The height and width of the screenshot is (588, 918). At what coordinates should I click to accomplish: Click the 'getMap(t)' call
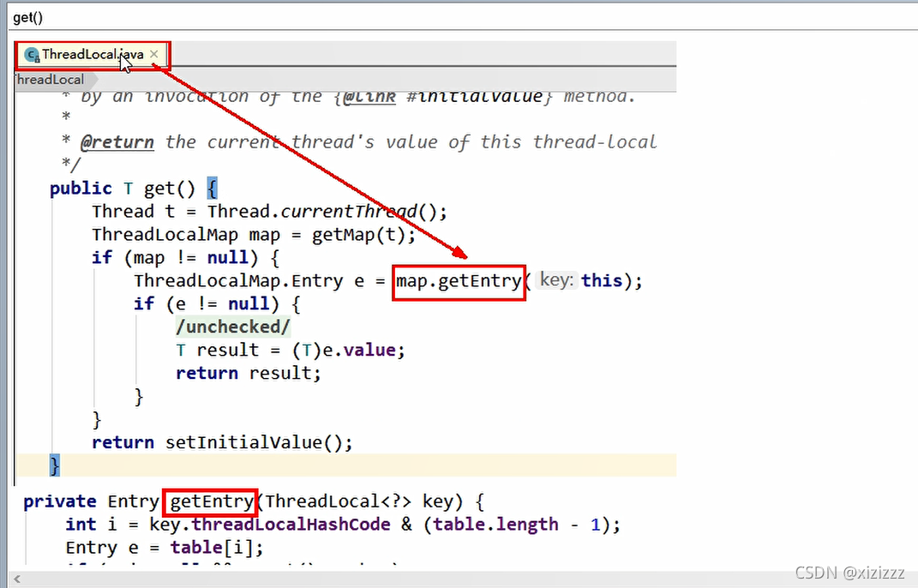[x=358, y=235]
